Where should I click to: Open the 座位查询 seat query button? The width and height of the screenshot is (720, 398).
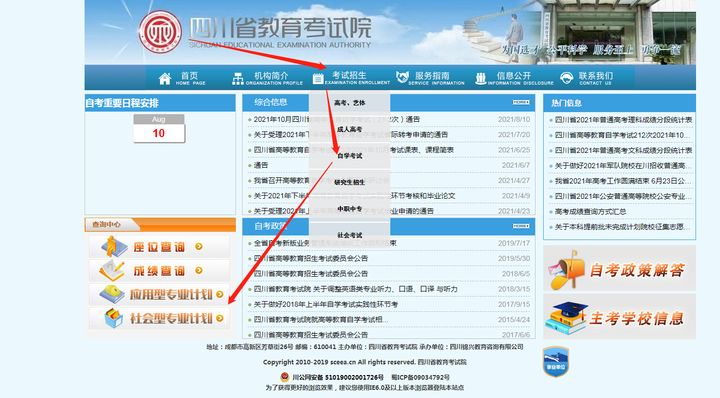pyautogui.click(x=159, y=247)
